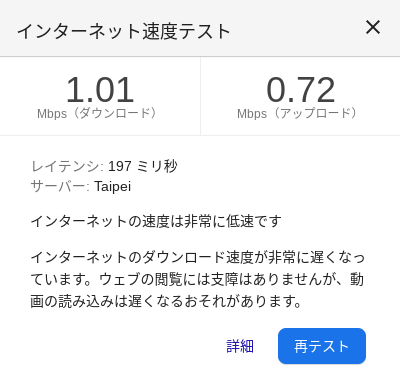Close the インターネット速度テスト dialog
400x374 pixels.
tap(373, 27)
